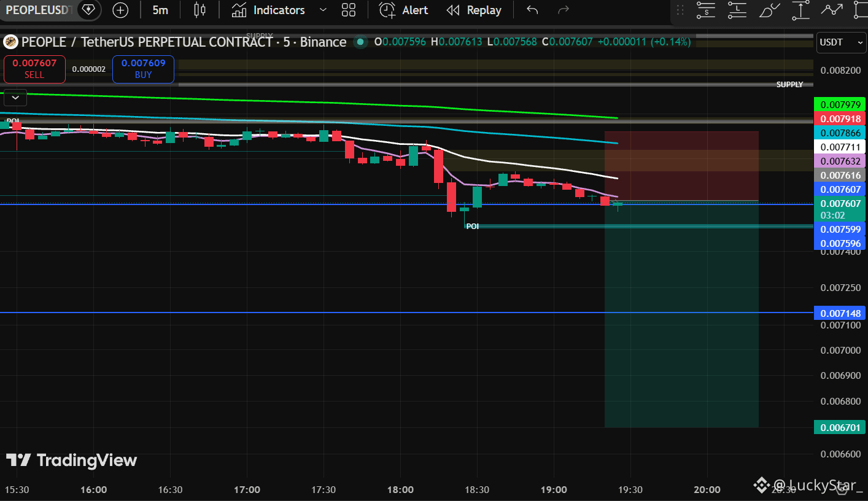Click the 0.006800 price axis tick
868x501 pixels.
click(841, 401)
